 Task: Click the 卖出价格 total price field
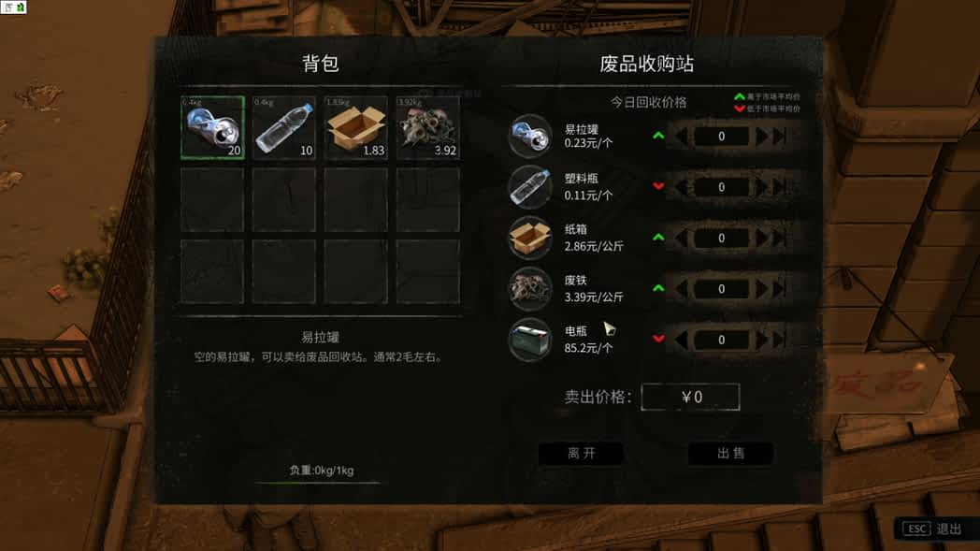pyautogui.click(x=691, y=398)
